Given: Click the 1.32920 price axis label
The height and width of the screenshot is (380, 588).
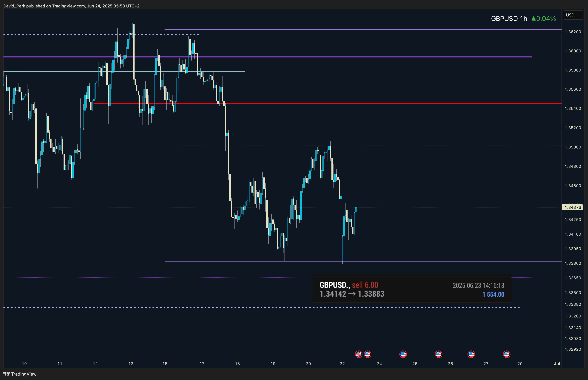Looking at the screenshot, I should click(x=573, y=349).
